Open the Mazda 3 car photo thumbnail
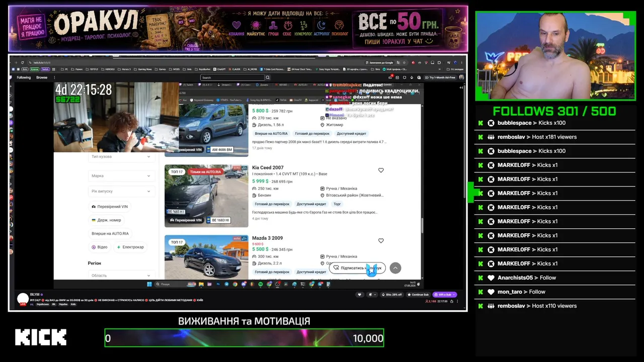Image resolution: width=644 pixels, height=362 pixels. pyautogui.click(x=206, y=257)
